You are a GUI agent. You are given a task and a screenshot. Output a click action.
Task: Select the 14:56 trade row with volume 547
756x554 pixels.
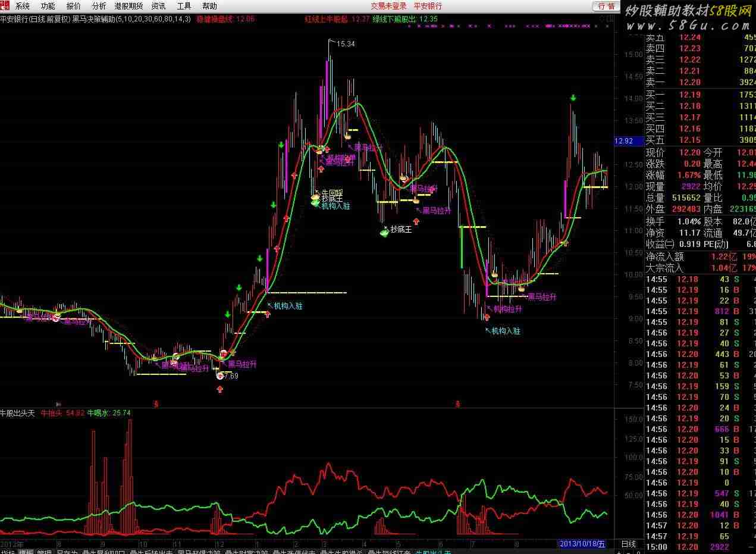coord(701,493)
